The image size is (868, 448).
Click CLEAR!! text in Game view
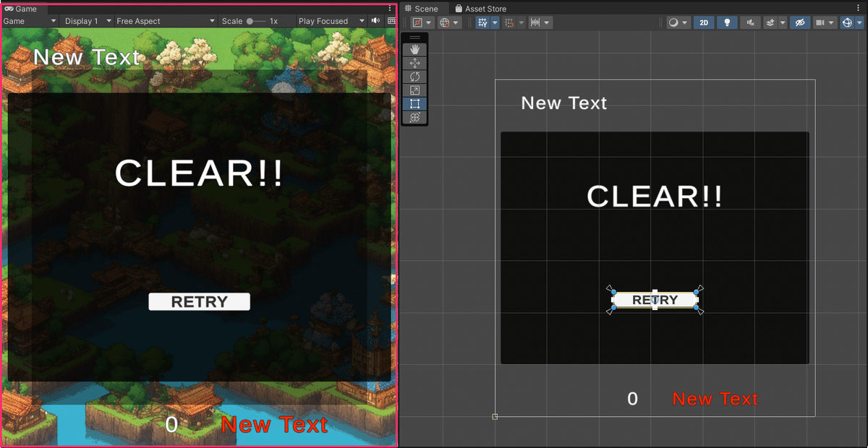pyautogui.click(x=199, y=173)
